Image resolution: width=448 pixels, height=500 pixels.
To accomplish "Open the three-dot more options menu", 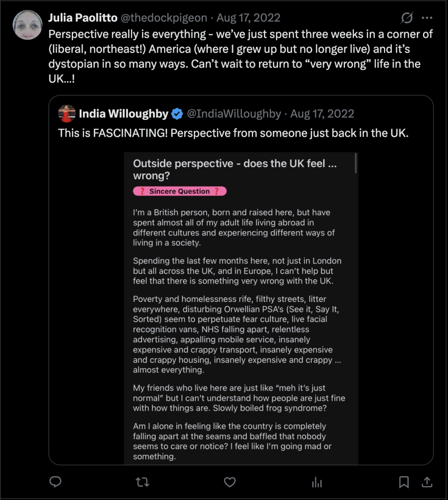I will coord(427,18).
